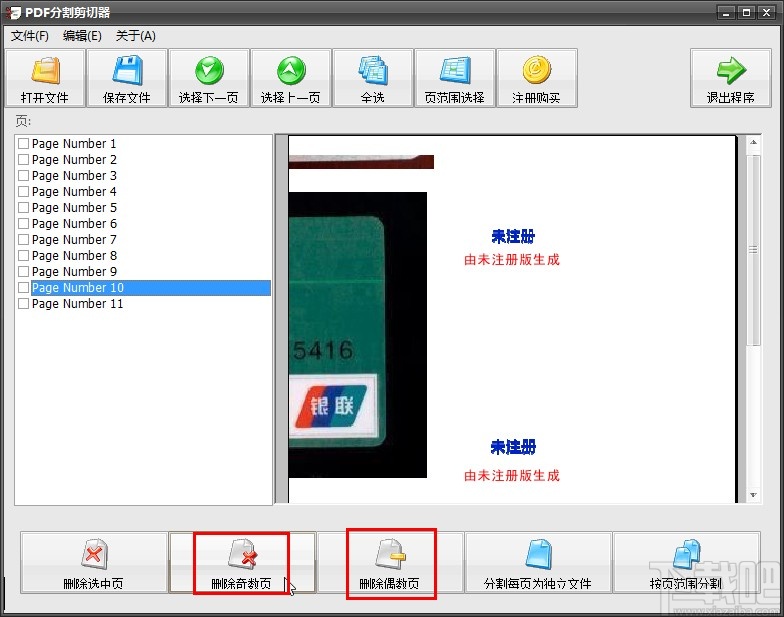Check the Page Number 1 checkbox

(x=24, y=144)
